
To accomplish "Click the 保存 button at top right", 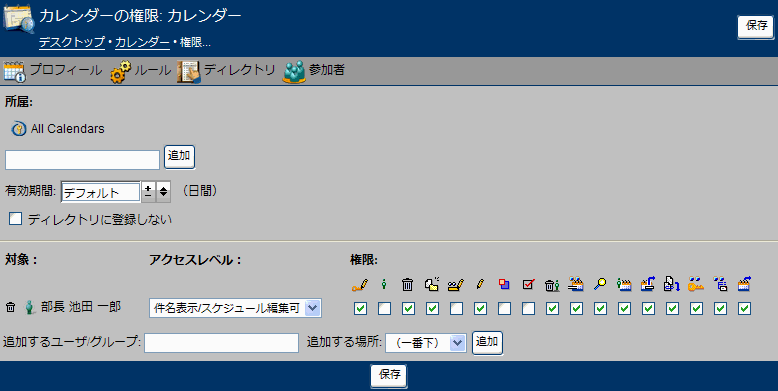I will [756, 27].
